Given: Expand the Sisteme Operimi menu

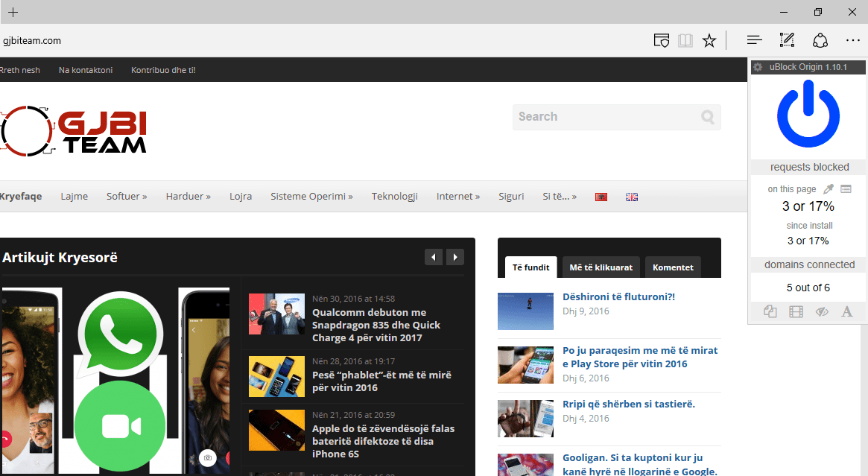Looking at the screenshot, I should [x=311, y=196].
